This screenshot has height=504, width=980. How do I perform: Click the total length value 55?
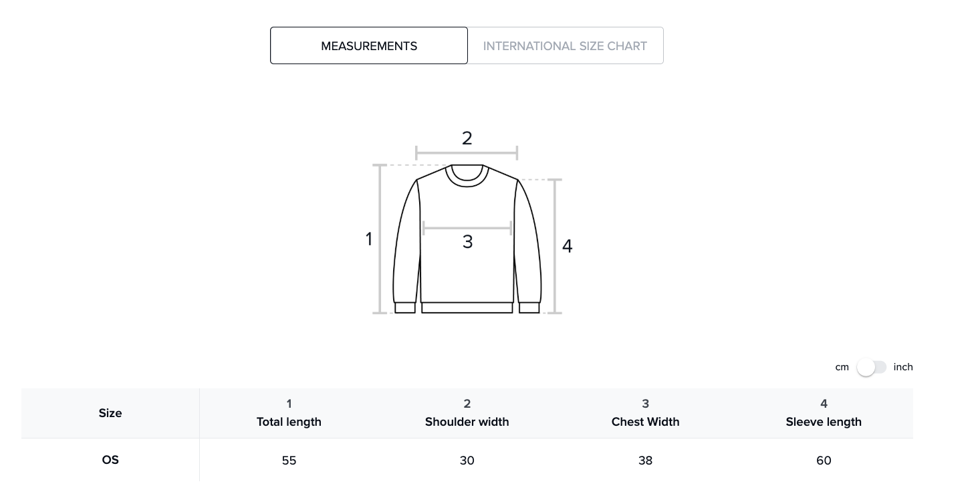[289, 461]
